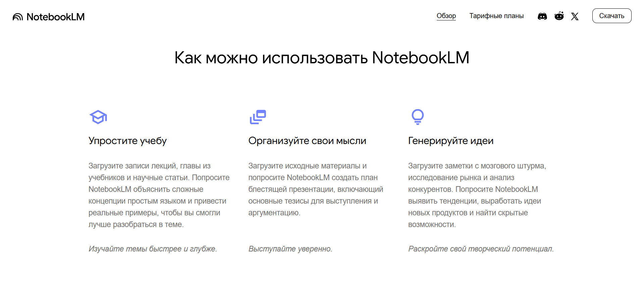Click the NotebookLM brand name text
Viewport: 644px width, 291px height.
click(x=55, y=17)
